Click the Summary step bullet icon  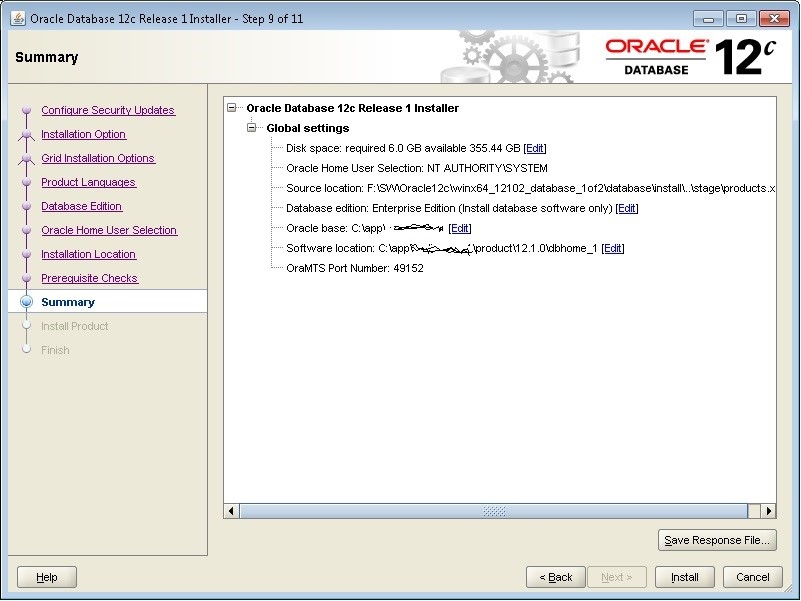coord(27,302)
